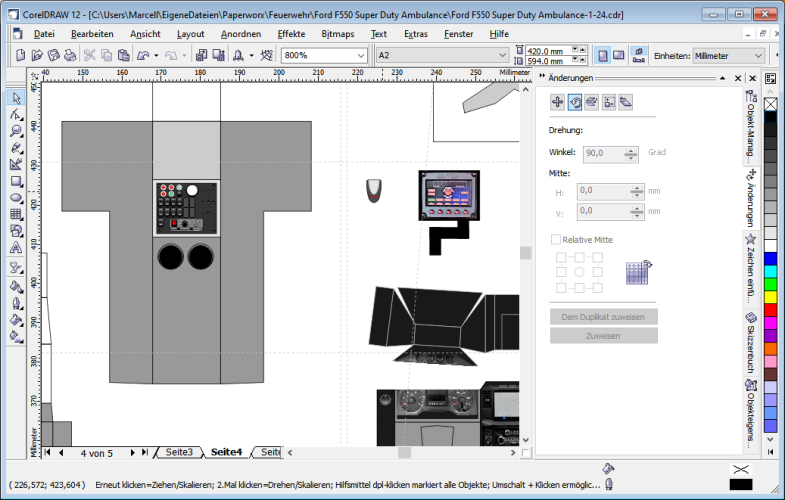Screen dimensions: 785x500
Task: Switch page to Landscape orientation
Action: tap(619, 55)
